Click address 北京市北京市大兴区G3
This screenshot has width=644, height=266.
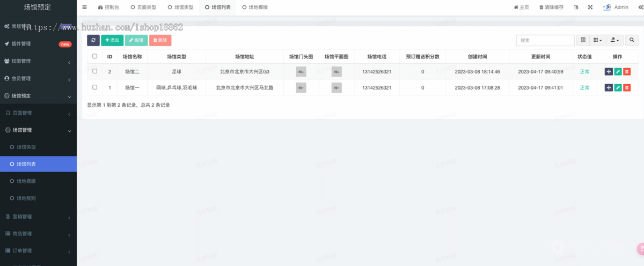tap(245, 71)
